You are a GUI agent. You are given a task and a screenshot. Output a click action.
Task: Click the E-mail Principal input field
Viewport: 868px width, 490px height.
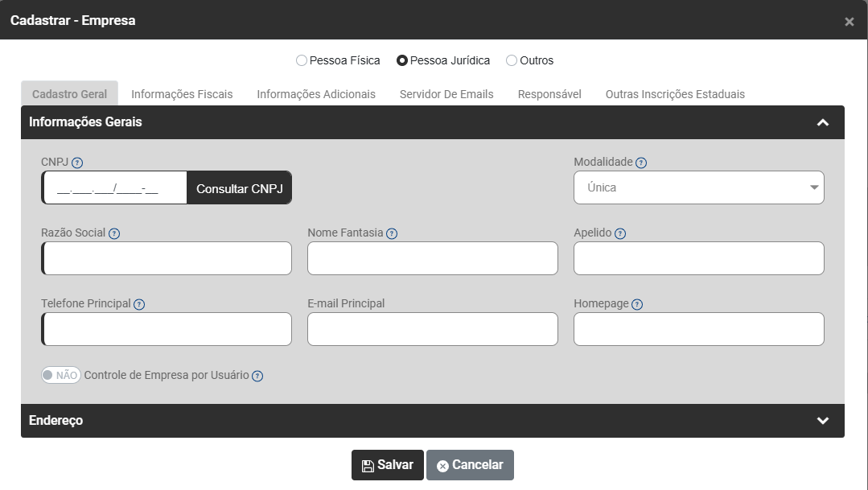(432, 329)
